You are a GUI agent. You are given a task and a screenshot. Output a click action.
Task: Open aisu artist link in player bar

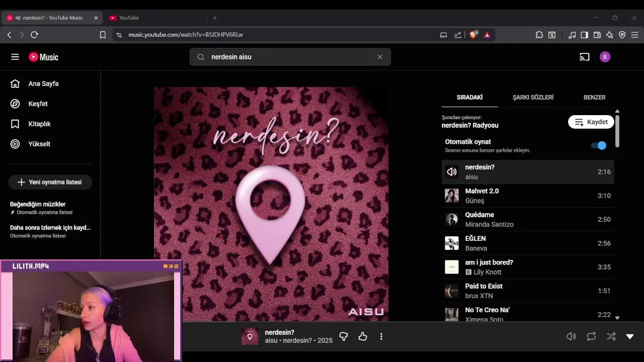pyautogui.click(x=271, y=341)
